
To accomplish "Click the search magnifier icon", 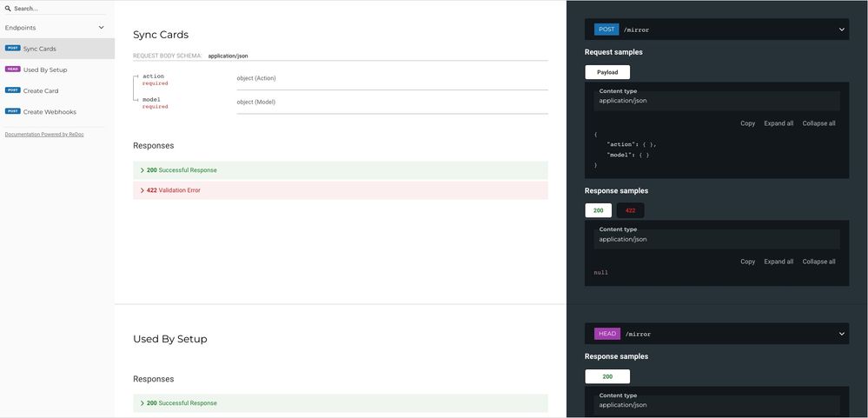I will (x=8, y=9).
